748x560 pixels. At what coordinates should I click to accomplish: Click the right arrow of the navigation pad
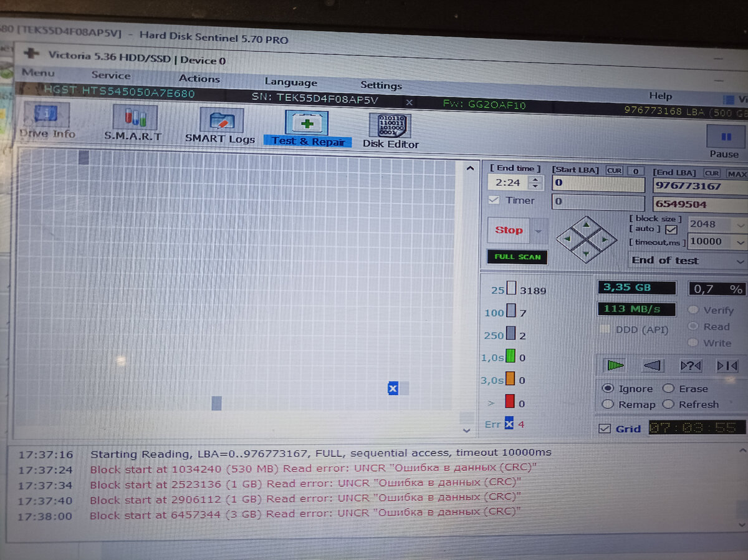[x=605, y=238]
